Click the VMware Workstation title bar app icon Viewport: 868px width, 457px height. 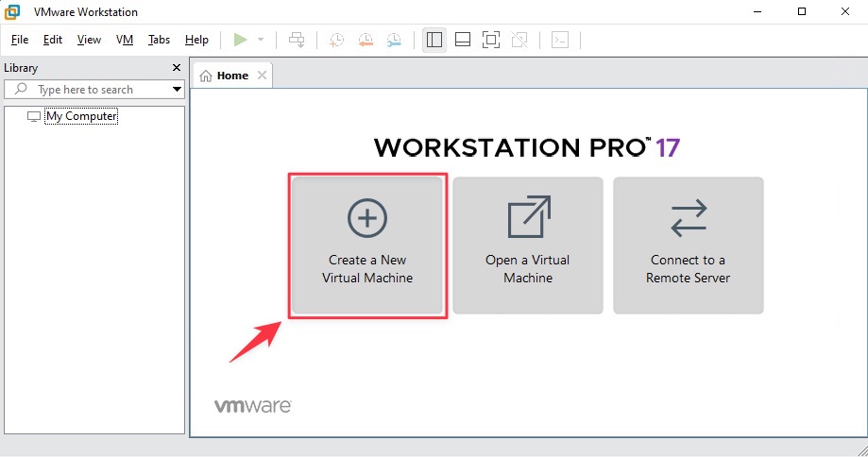[12, 11]
